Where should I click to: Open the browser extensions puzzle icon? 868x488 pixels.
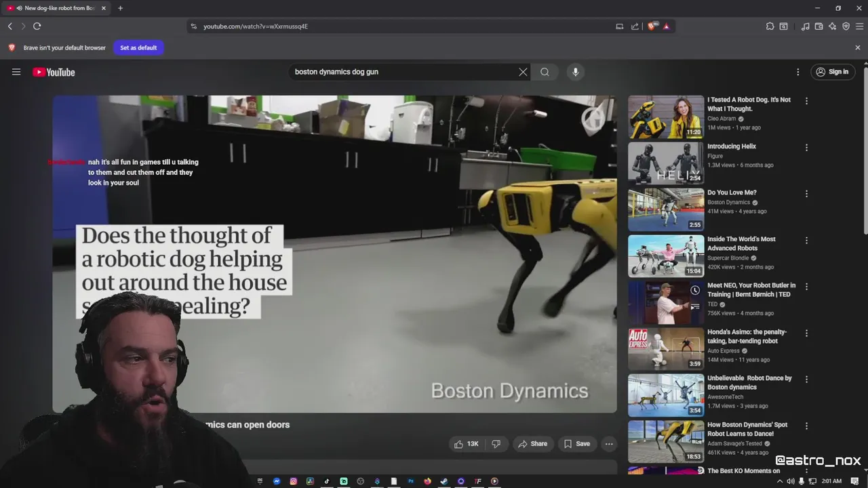[770, 26]
